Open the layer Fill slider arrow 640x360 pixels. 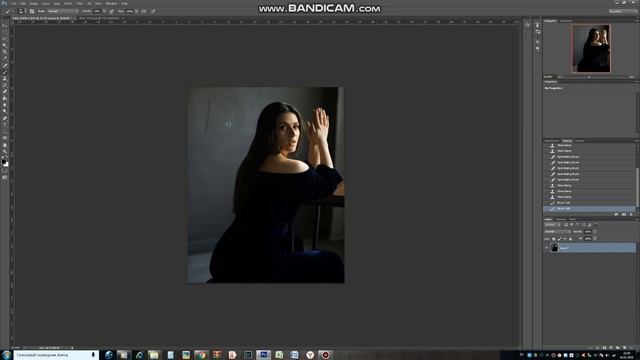pos(595,239)
